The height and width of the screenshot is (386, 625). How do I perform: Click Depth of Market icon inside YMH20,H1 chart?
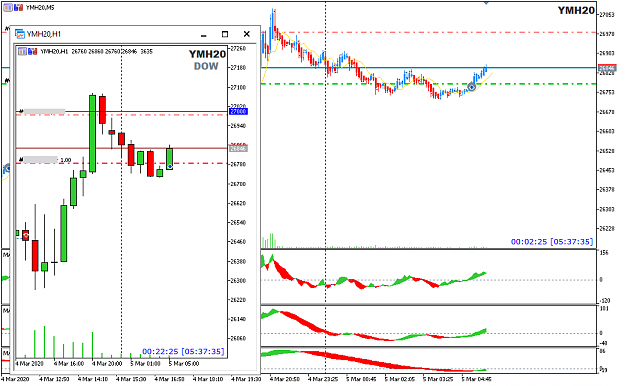pyautogui.click(x=33, y=51)
